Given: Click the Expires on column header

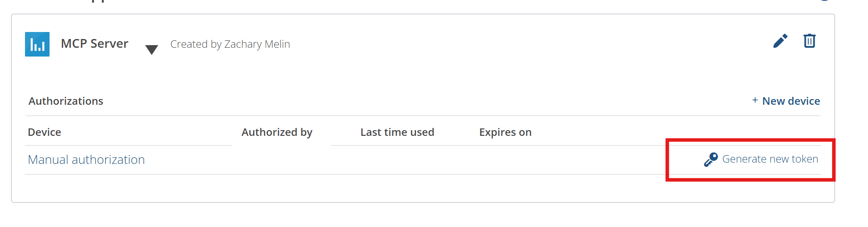Looking at the screenshot, I should coord(505,132).
